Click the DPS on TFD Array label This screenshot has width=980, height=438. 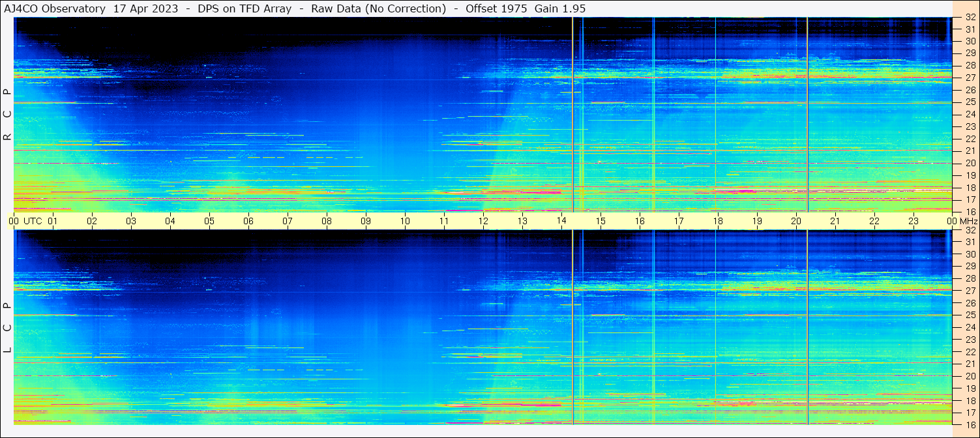245,8
